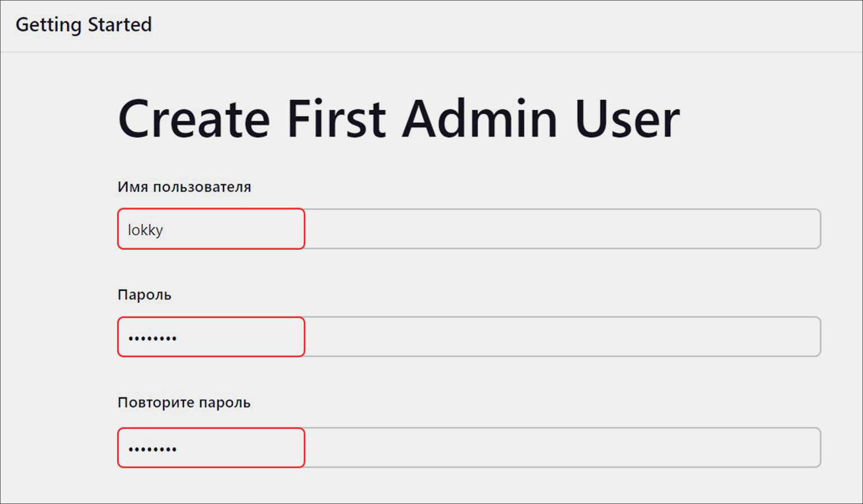Click the "Getting" word in header

tap(48, 25)
